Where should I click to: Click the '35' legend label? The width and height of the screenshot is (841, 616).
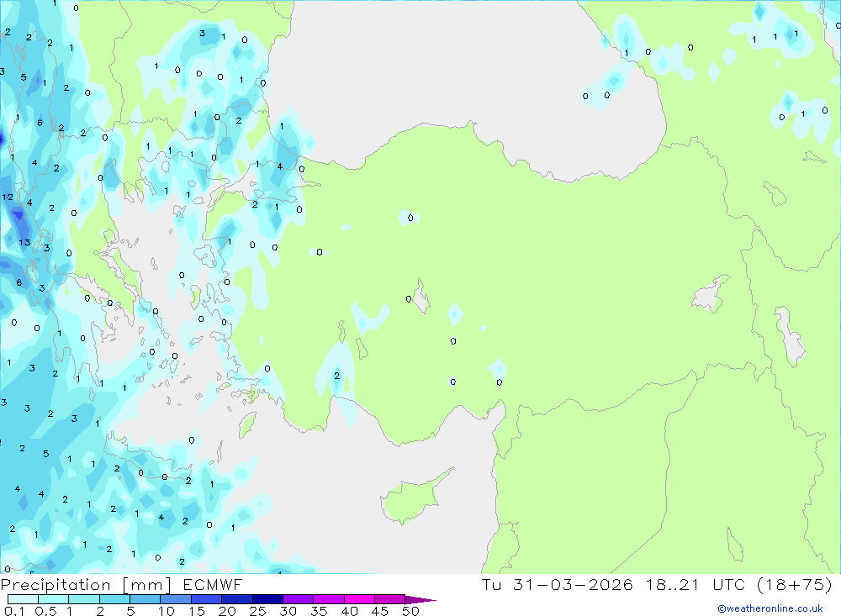coord(319,611)
